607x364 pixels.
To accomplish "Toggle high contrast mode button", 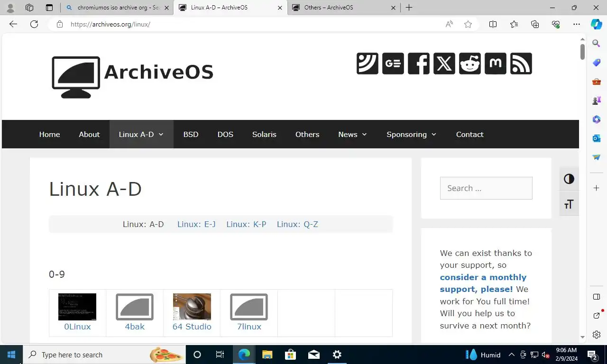I will (569, 179).
